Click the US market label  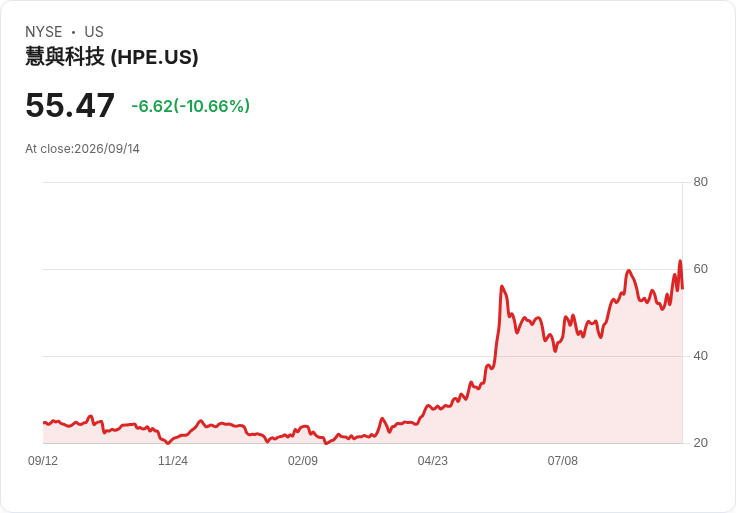[x=94, y=32]
